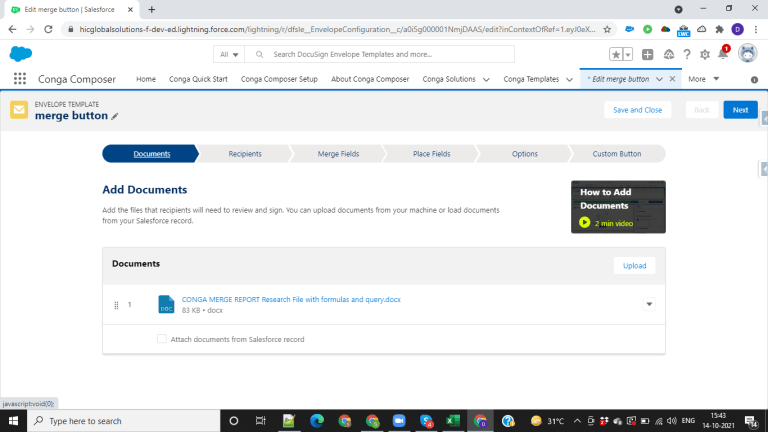
Task: Open Chrome extensions puzzle icon
Action: pyautogui.click(x=720, y=29)
